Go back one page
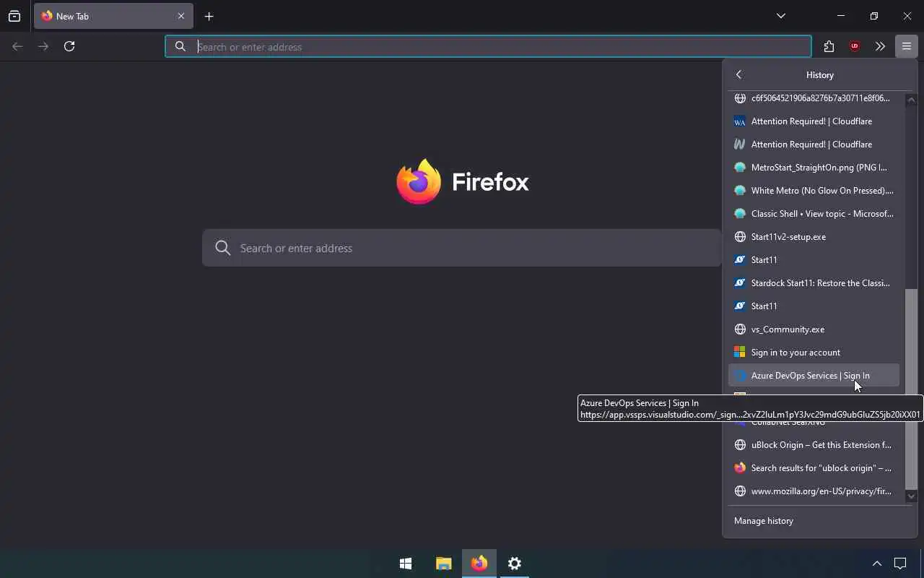Screen dimensions: 924x578 (x=17, y=46)
